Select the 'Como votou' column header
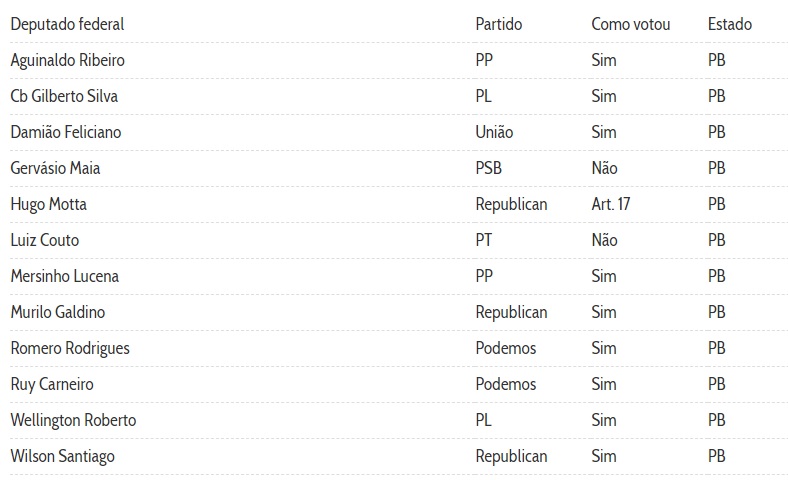 630,24
